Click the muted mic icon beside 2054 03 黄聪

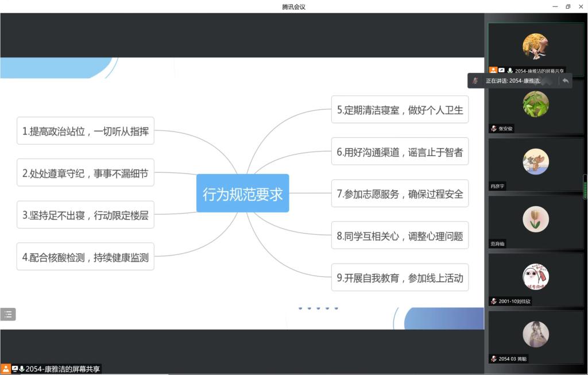pos(493,359)
